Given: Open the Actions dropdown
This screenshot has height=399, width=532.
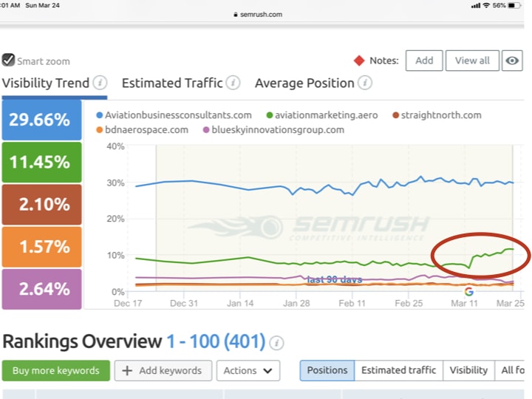Looking at the screenshot, I should [248, 370].
